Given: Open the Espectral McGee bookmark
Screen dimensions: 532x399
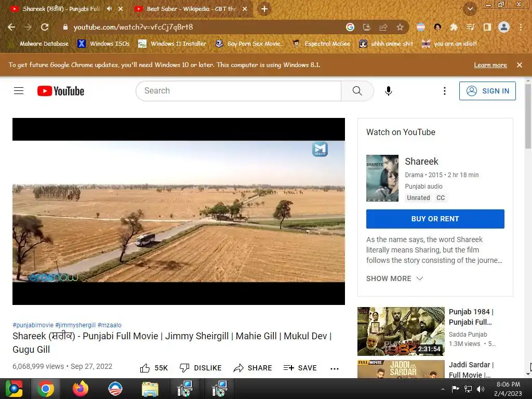Looking at the screenshot, I should pos(321,44).
